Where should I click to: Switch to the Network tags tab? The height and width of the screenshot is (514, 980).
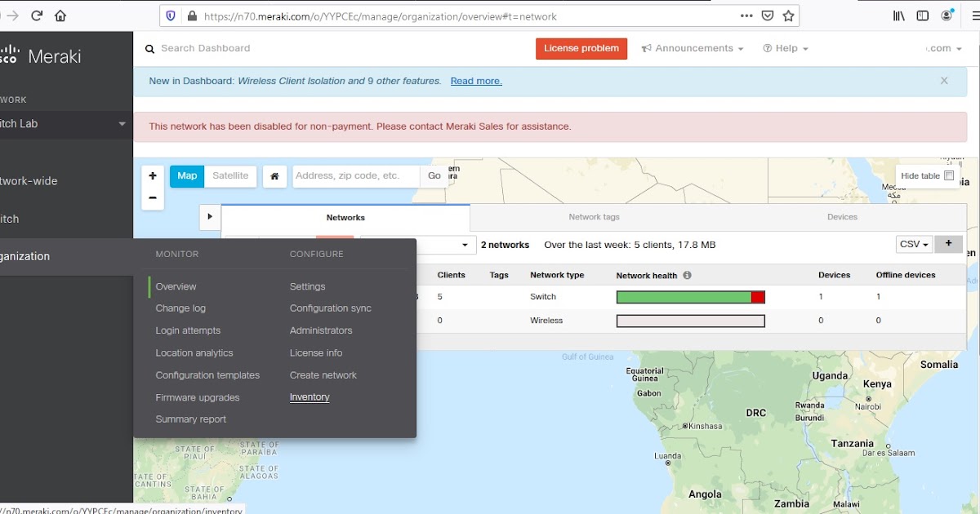coord(593,217)
